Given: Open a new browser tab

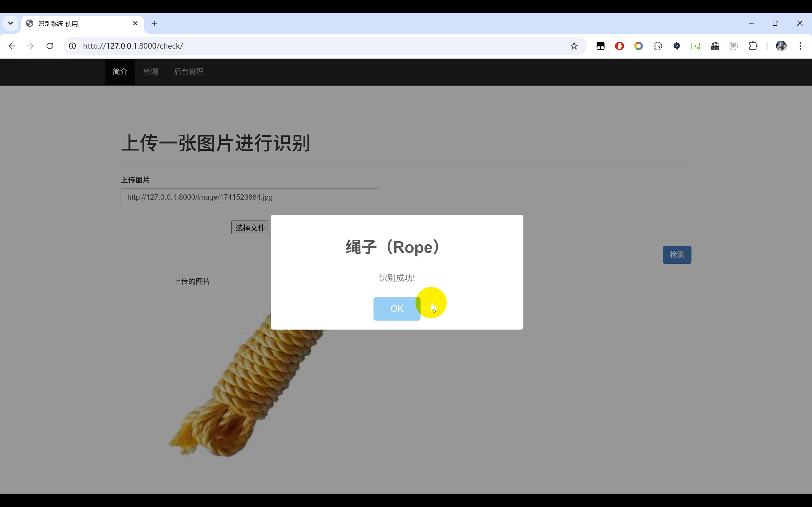Looking at the screenshot, I should (x=154, y=24).
